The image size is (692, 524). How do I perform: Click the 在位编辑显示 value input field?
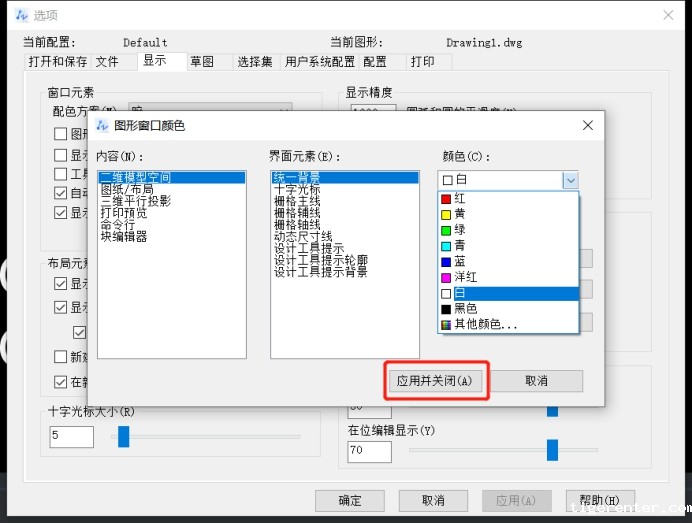point(369,451)
